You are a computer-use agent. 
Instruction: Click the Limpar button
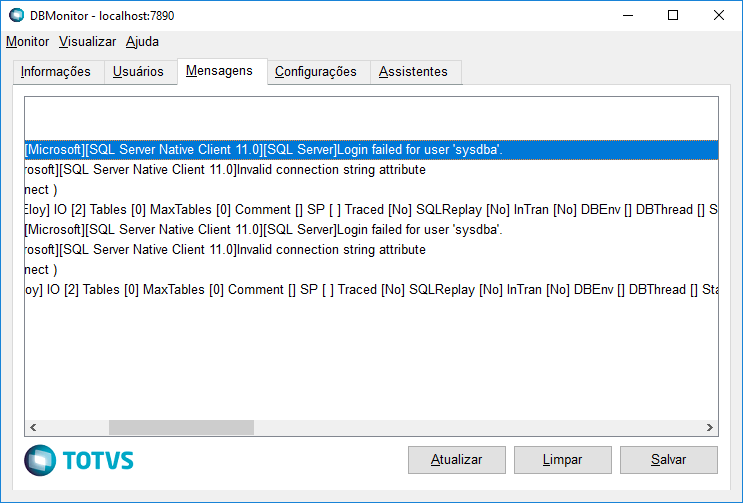(x=562, y=459)
